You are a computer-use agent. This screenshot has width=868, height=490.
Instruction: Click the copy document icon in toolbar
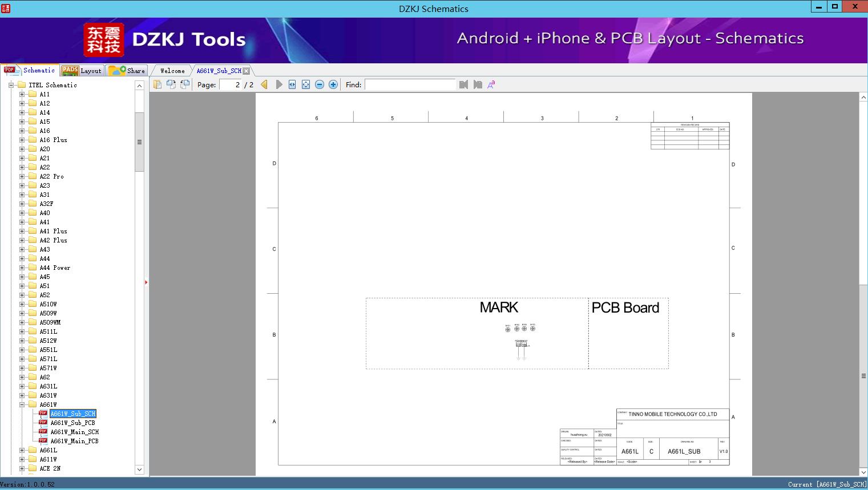point(158,84)
